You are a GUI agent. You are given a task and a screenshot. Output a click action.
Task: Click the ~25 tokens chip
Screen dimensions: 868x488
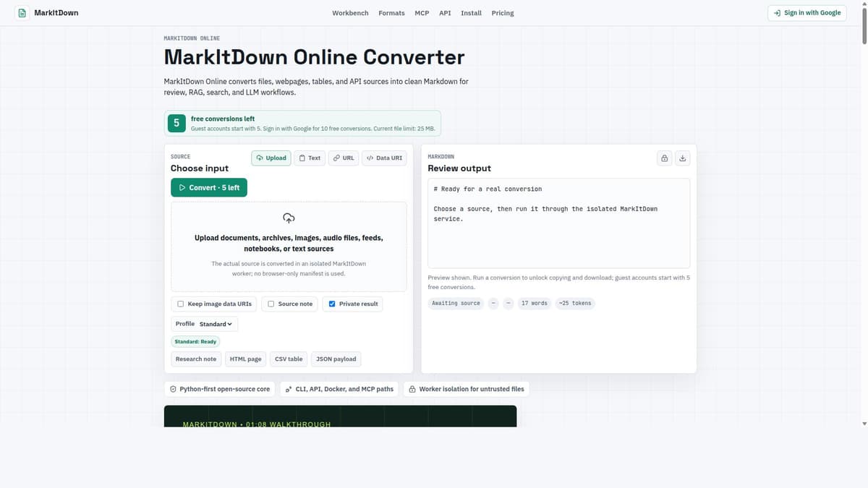click(575, 304)
